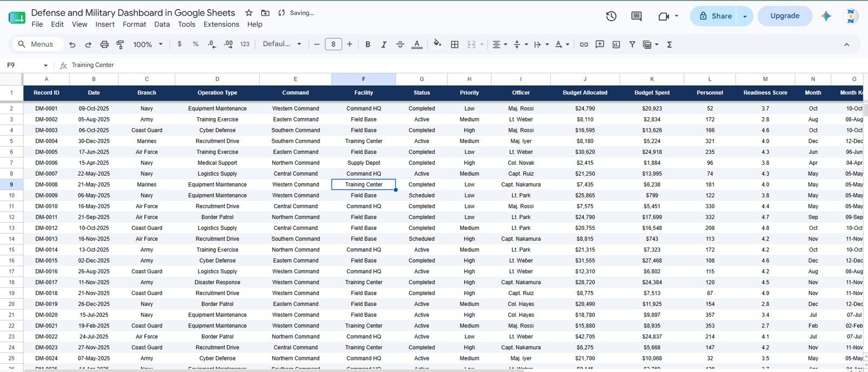868x372 pixels.
Task: Open horizontal align dropdown
Action: [499, 44]
